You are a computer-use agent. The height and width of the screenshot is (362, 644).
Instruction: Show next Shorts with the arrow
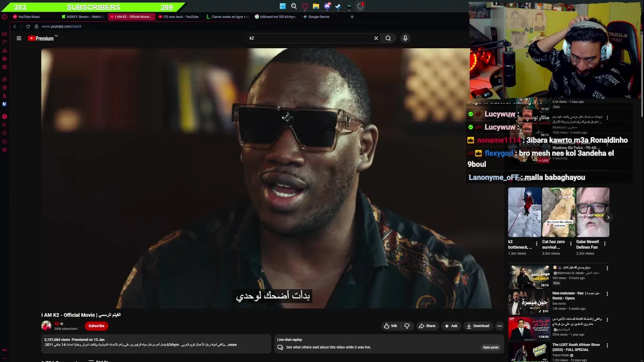tap(608, 218)
